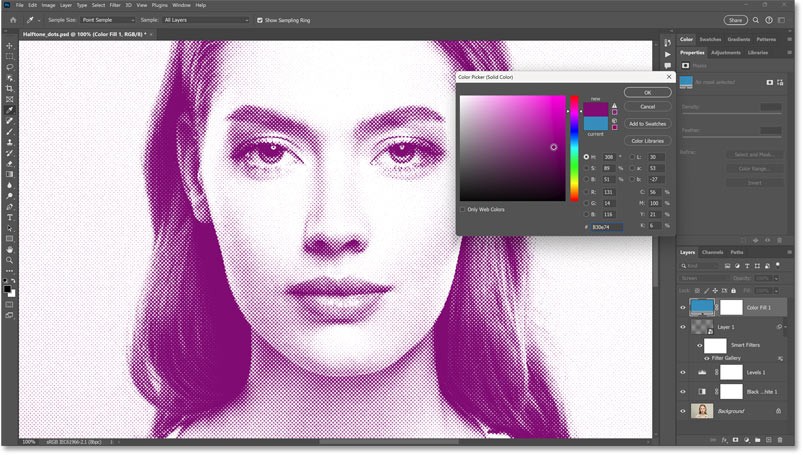The width and height of the screenshot is (803, 455).
Task: Check the Only Web Colors checkbox
Action: (461, 209)
